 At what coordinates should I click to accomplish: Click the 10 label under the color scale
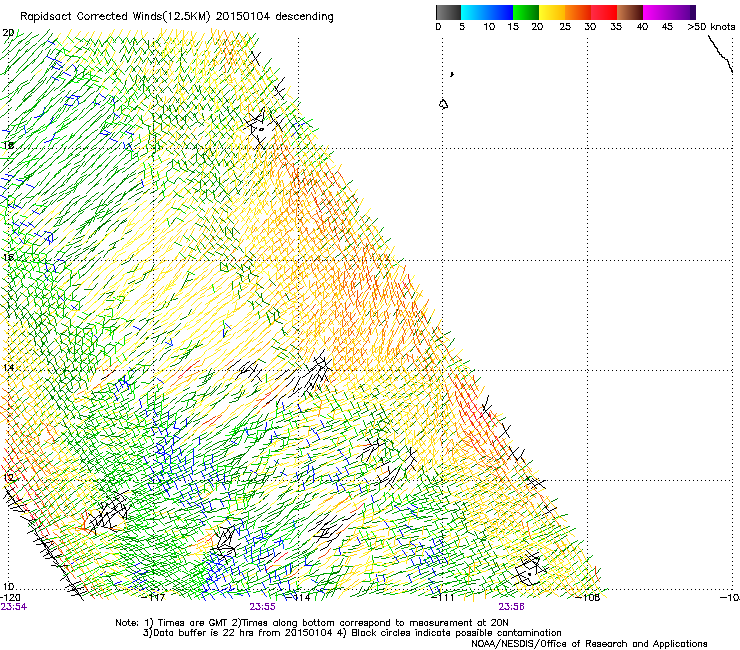tap(489, 27)
